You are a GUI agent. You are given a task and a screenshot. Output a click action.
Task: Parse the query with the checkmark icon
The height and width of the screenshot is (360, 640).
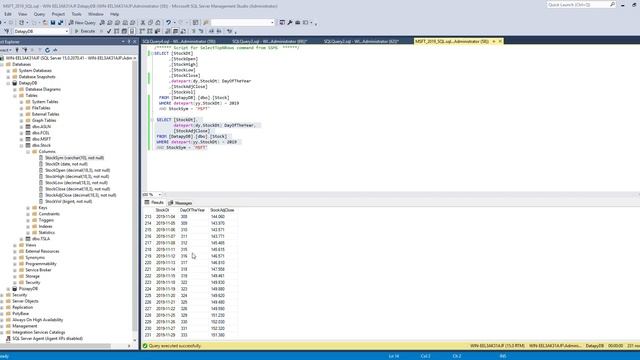[109, 31]
